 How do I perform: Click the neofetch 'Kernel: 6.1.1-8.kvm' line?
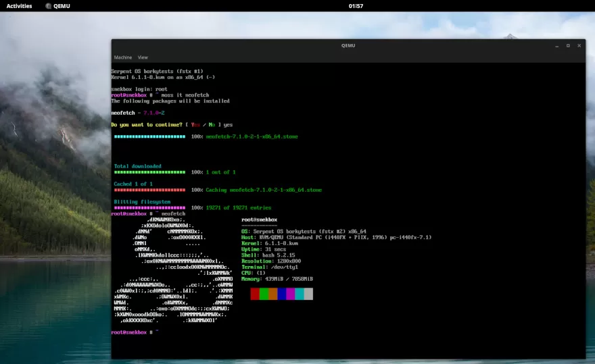click(x=270, y=243)
